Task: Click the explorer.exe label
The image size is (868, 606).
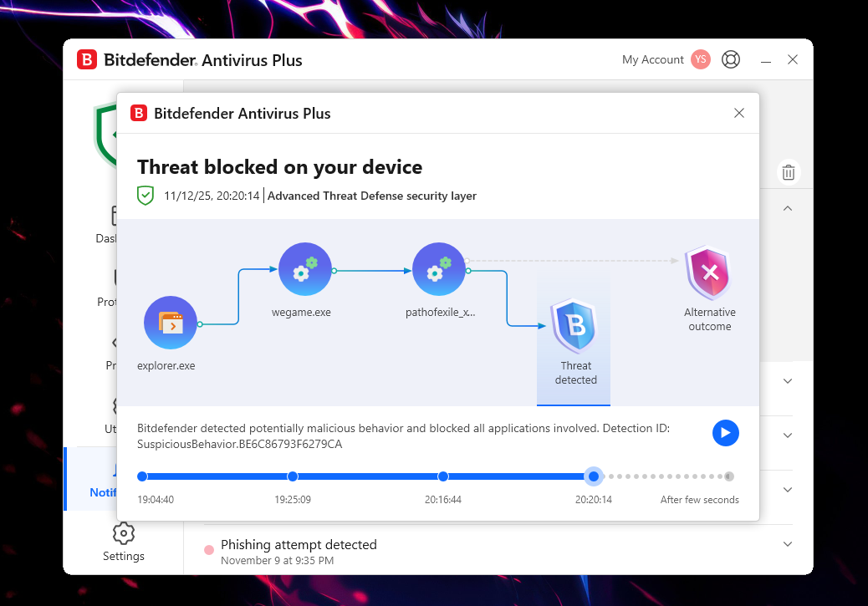Action: pos(166,366)
